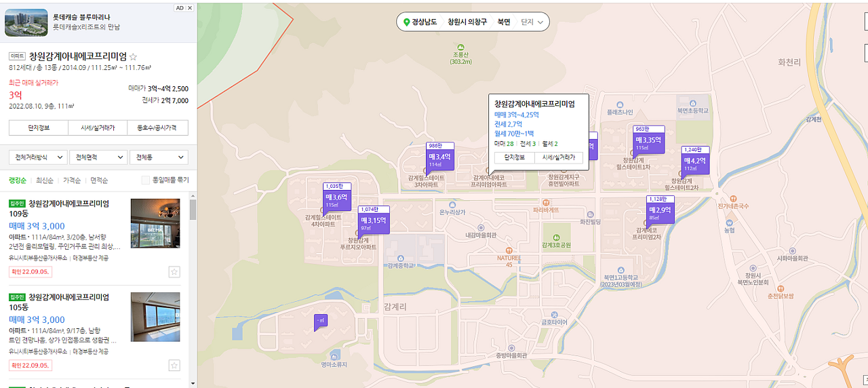The height and width of the screenshot is (388, 868).
Task: Expand the 단지 dropdown in breadcrumb
Action: (532, 22)
